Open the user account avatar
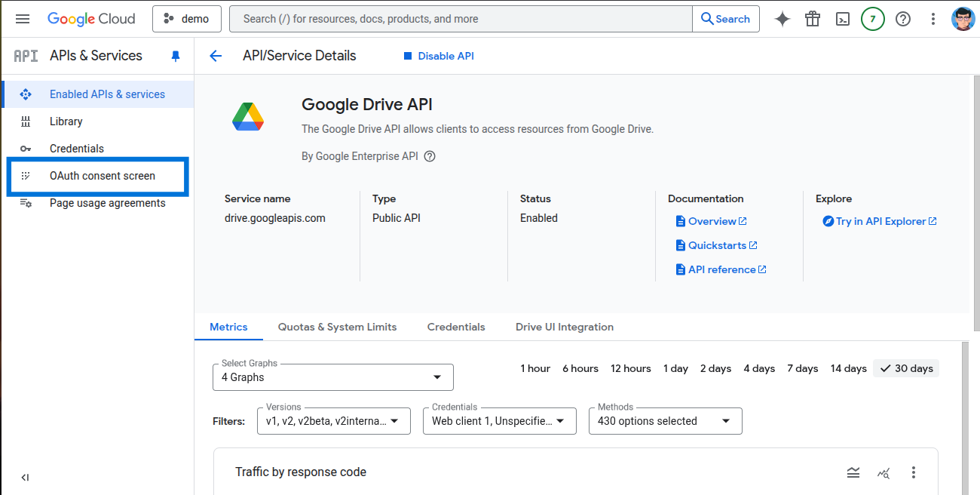 963,19
